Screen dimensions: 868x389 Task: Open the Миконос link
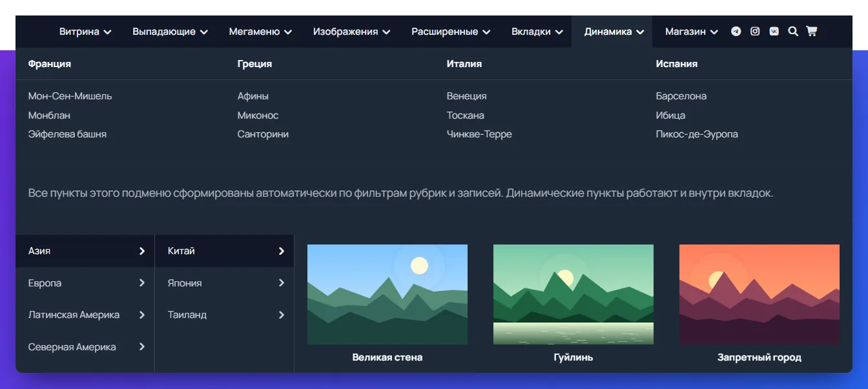tap(258, 115)
